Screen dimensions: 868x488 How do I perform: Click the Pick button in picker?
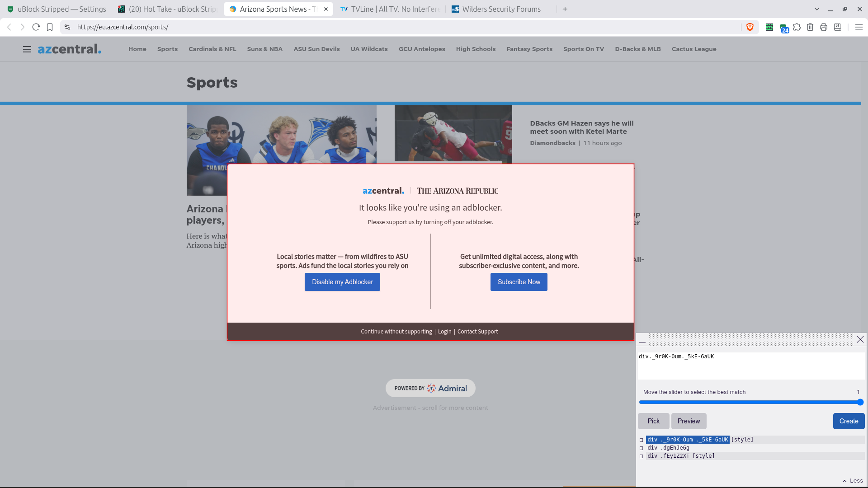(x=654, y=421)
